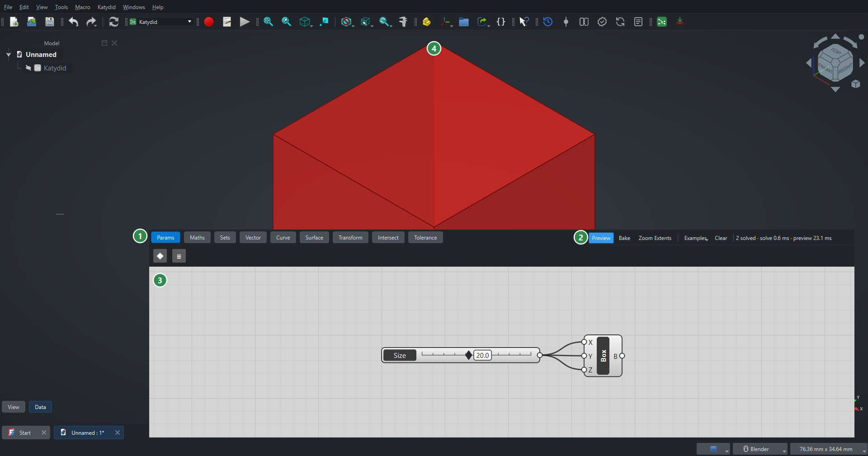Create a new document with the toolbar icon
The width and height of the screenshot is (868, 456).
(14, 22)
